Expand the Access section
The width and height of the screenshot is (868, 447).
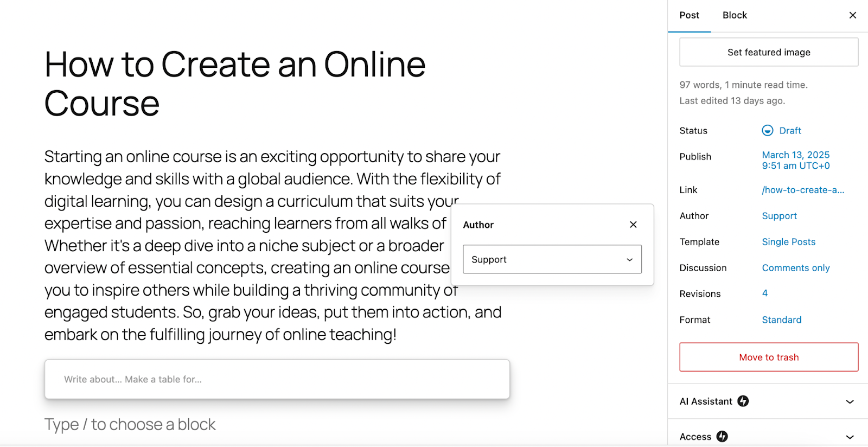point(848,436)
